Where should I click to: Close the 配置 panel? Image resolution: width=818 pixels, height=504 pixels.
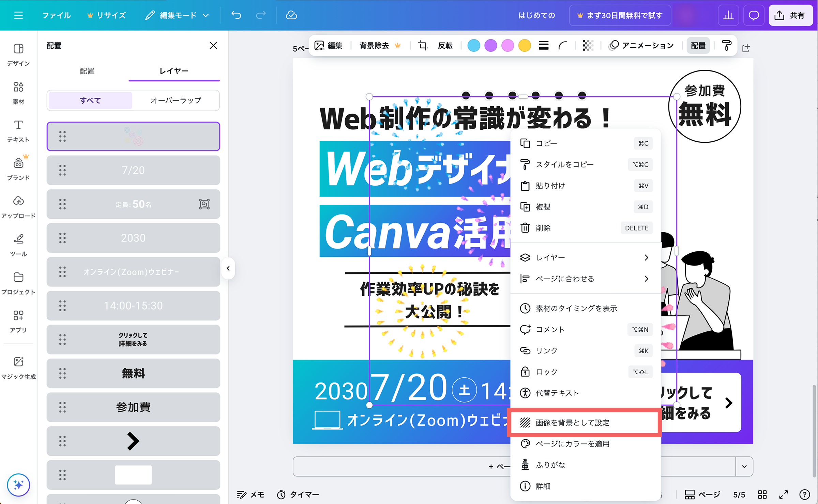click(x=213, y=45)
